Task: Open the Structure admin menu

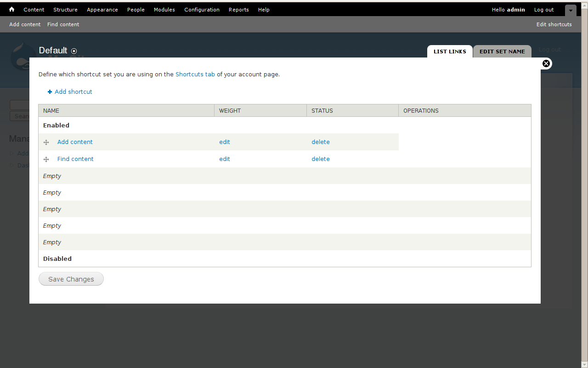Action: tap(65, 10)
